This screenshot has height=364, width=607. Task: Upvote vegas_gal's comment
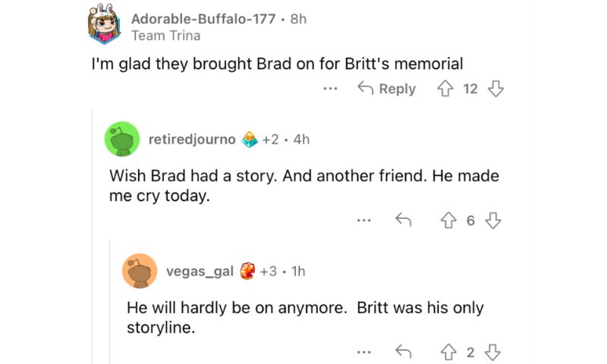445,352
